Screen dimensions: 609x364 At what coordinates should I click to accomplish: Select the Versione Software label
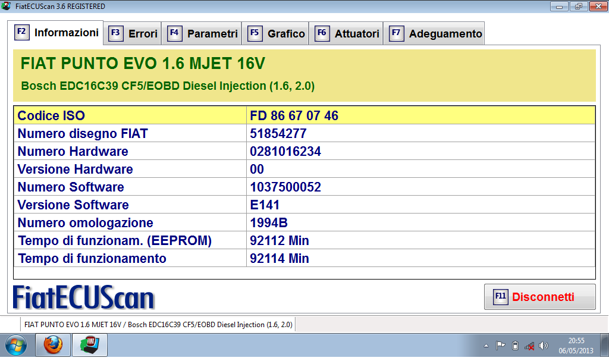pyautogui.click(x=73, y=205)
